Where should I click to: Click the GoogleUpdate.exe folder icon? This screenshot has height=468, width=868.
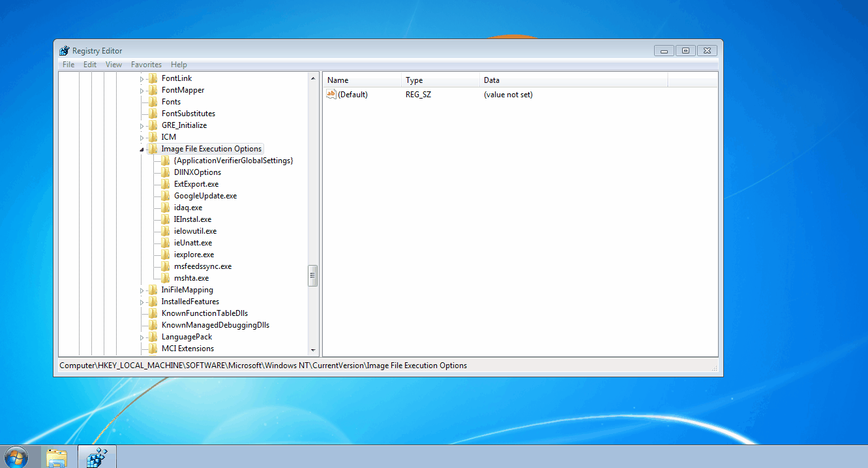tap(166, 196)
